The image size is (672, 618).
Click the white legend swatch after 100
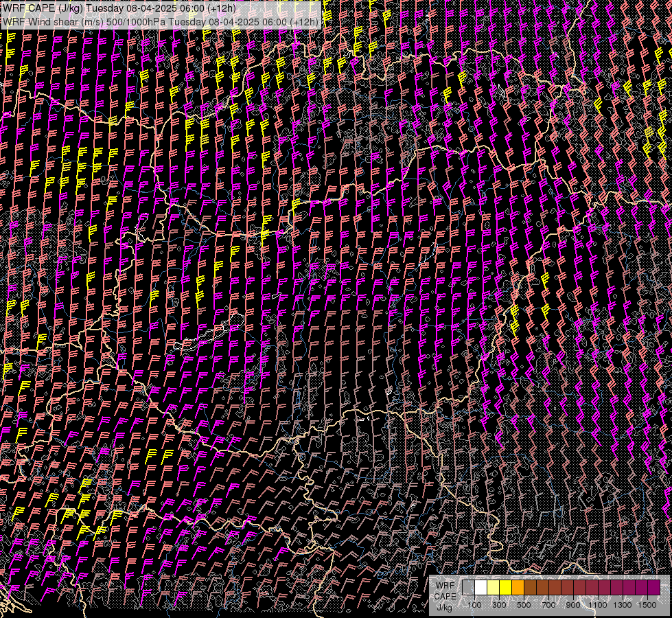pyautogui.click(x=481, y=587)
